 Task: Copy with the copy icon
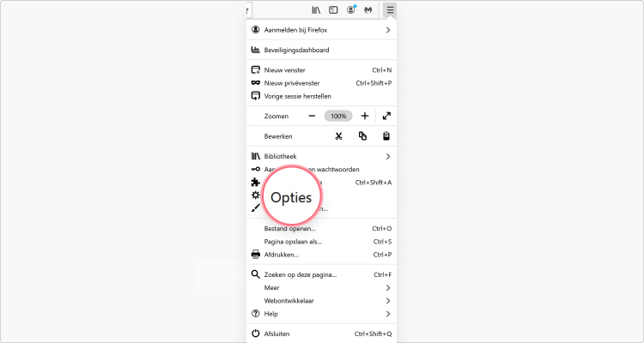click(362, 135)
